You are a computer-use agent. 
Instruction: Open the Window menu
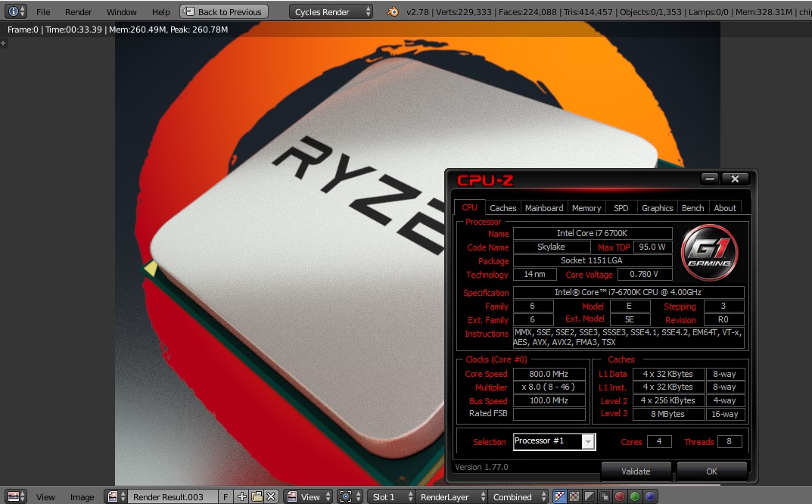[122, 12]
